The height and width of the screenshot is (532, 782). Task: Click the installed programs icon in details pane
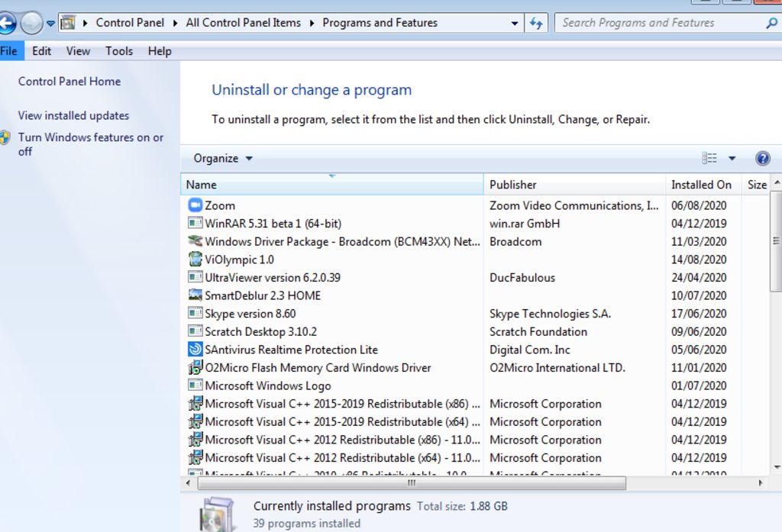tap(216, 514)
